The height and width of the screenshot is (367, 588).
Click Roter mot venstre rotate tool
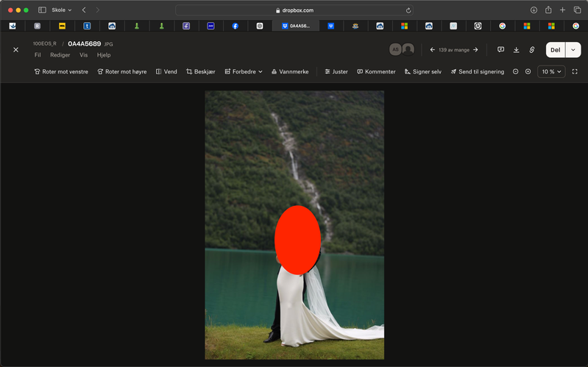[61, 72]
